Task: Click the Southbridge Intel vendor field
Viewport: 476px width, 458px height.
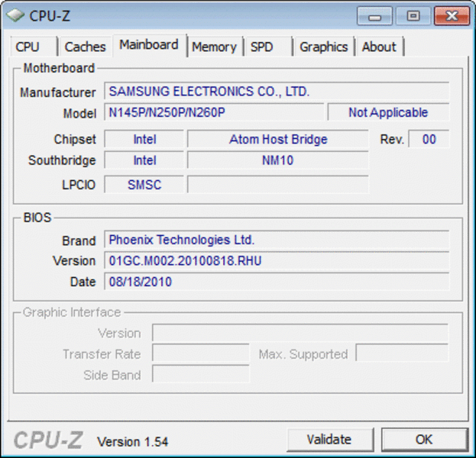Action: click(x=144, y=160)
